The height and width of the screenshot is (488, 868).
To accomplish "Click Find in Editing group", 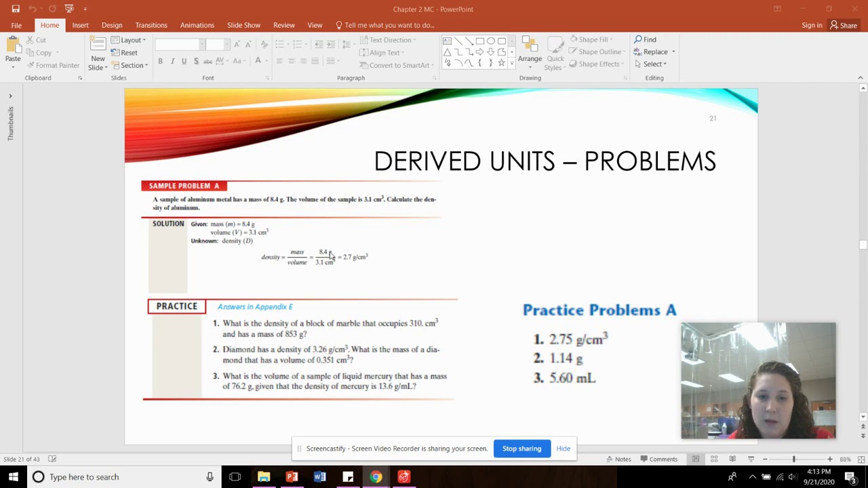I will (646, 39).
